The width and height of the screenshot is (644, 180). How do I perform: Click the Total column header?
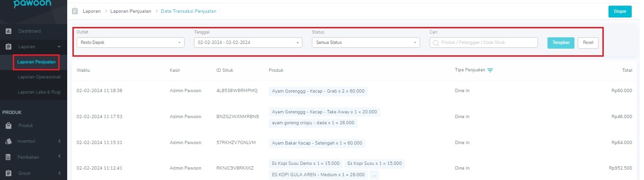[x=627, y=70]
